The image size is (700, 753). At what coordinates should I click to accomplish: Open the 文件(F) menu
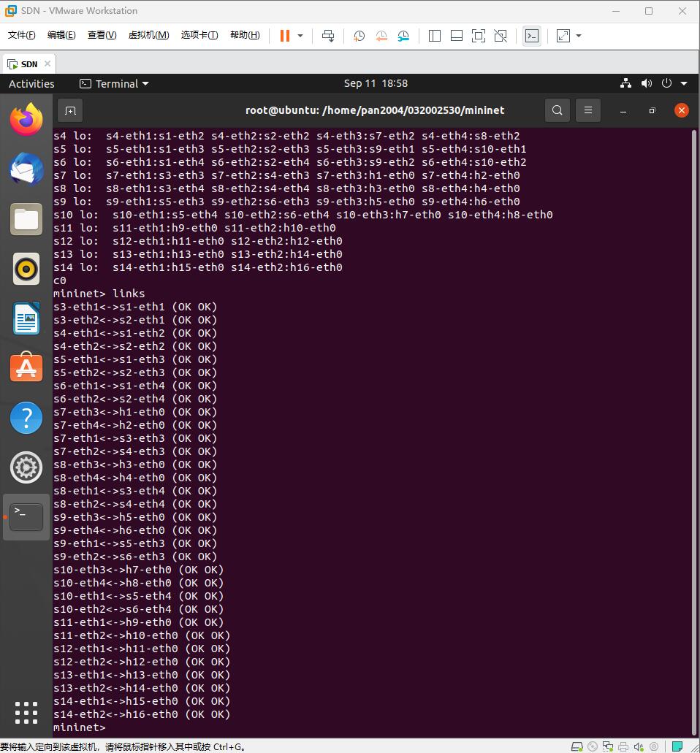click(22, 35)
